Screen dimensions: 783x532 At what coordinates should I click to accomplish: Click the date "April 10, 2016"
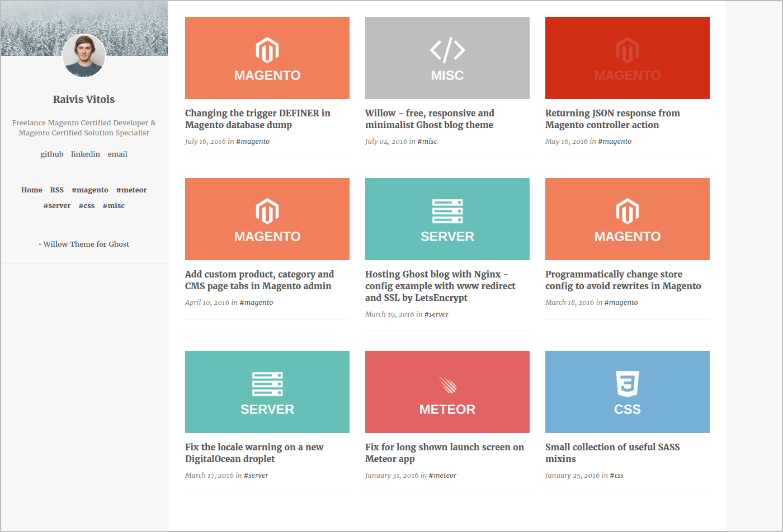click(207, 303)
